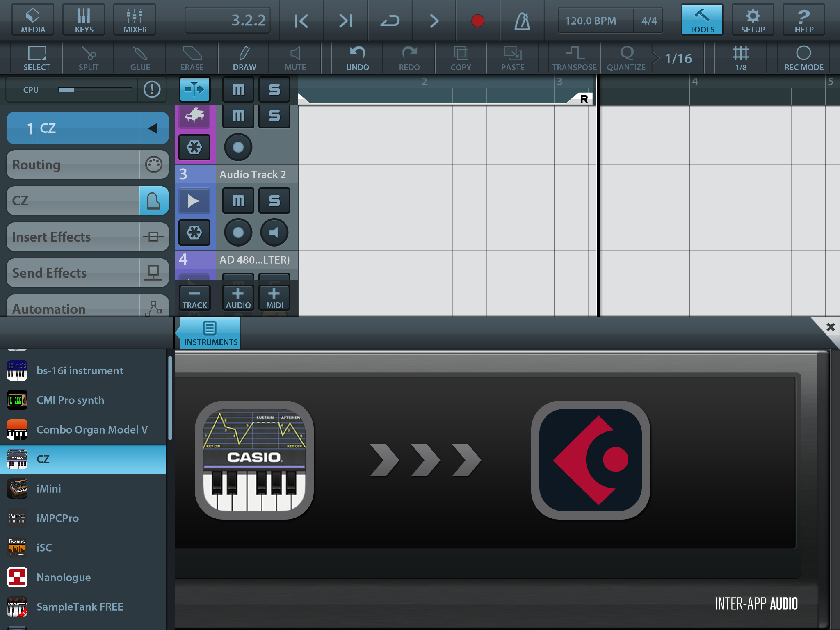This screenshot has width=840, height=630.
Task: Choose the SPLIT tool
Action: click(x=89, y=58)
